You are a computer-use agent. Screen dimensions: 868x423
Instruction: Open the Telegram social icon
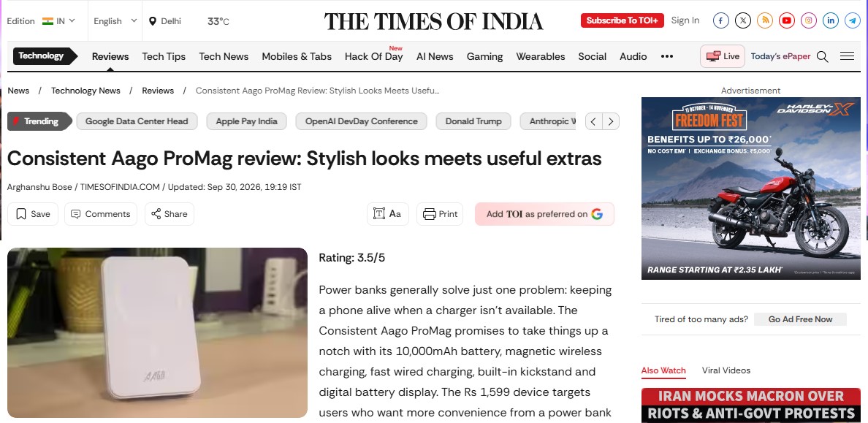pyautogui.click(x=853, y=20)
